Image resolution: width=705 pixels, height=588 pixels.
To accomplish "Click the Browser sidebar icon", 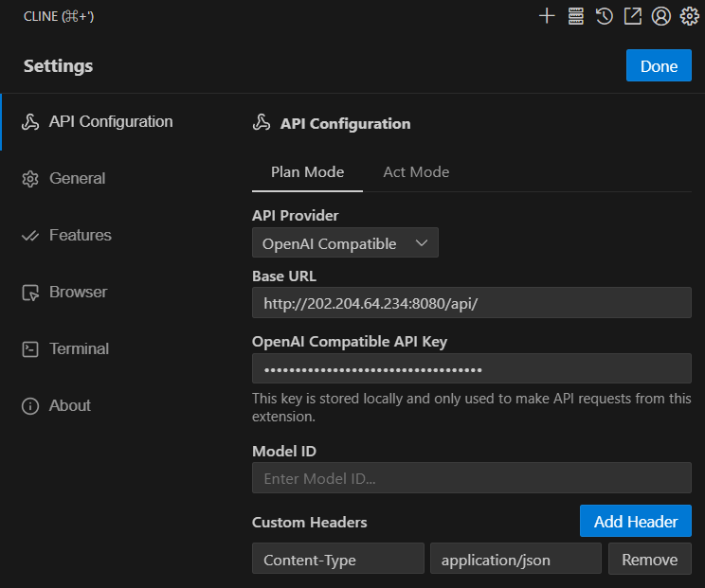I will pyautogui.click(x=30, y=293).
